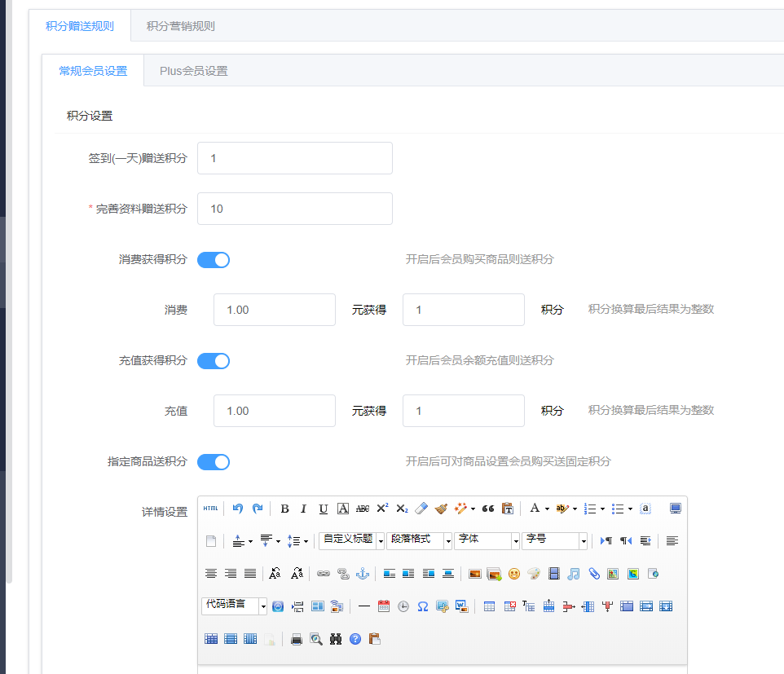Open search and replace binoculars icon

(336, 639)
